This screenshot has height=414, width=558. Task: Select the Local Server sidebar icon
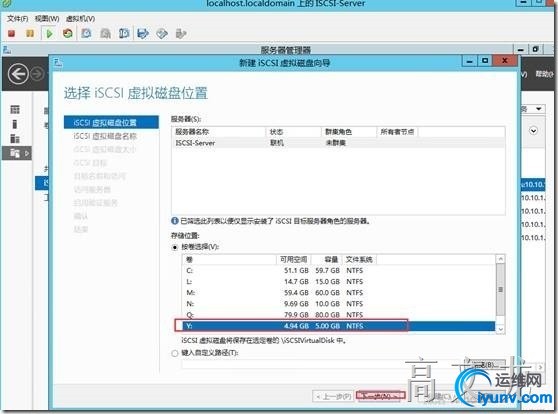[15, 124]
